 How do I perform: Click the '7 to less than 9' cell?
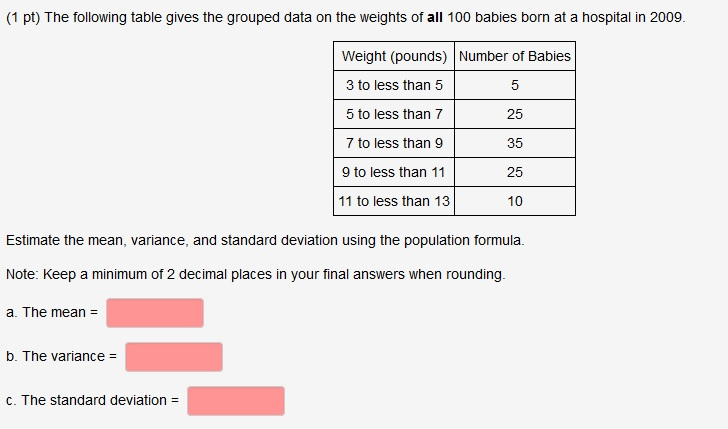[x=394, y=143]
